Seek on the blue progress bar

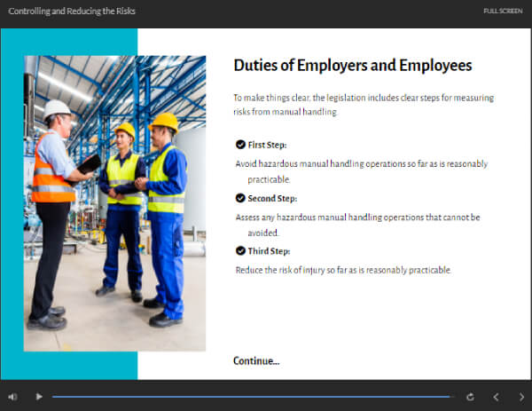click(253, 397)
